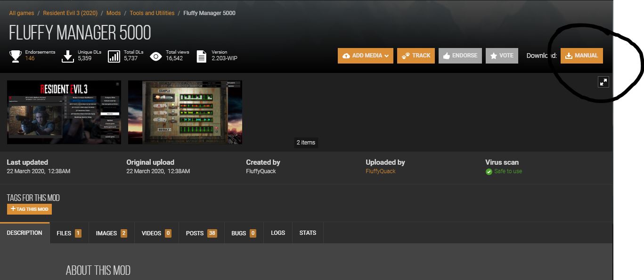
Task: Switch to the Files tab
Action: (69, 233)
